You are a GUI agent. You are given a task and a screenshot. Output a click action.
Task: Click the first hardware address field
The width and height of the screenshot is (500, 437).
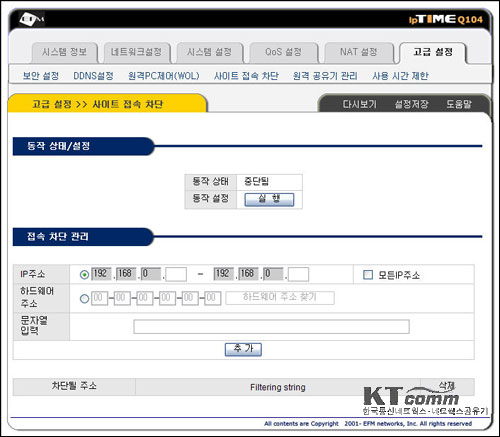[99, 298]
